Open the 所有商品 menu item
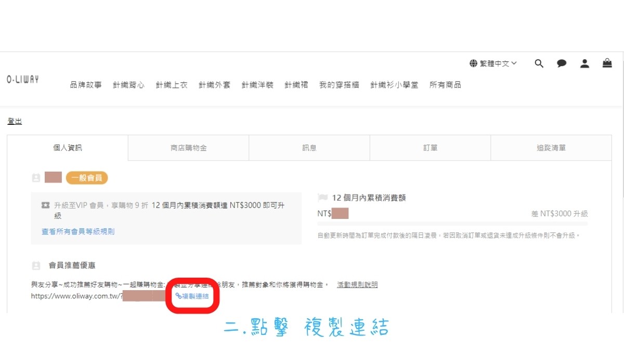This screenshot has height=364, width=624. coord(445,85)
